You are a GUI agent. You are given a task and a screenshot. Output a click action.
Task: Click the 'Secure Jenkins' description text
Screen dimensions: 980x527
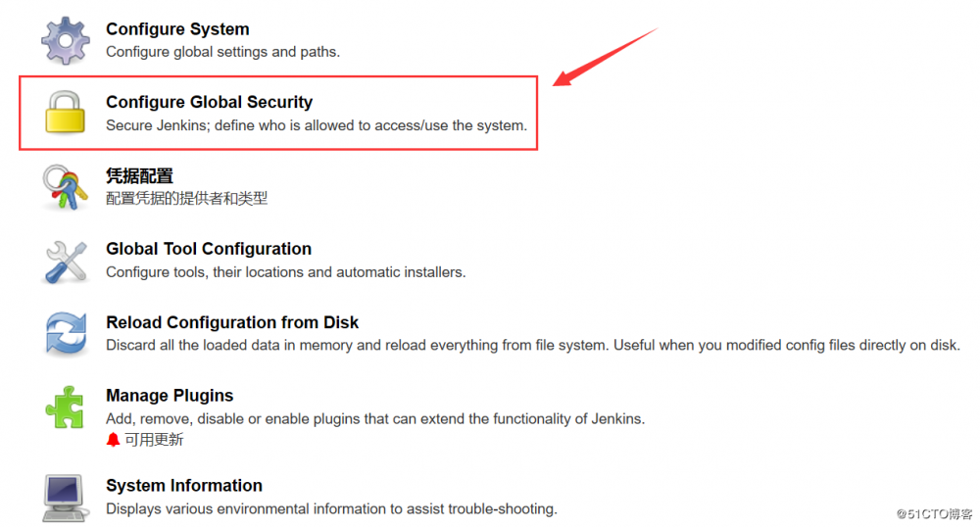coord(316,125)
